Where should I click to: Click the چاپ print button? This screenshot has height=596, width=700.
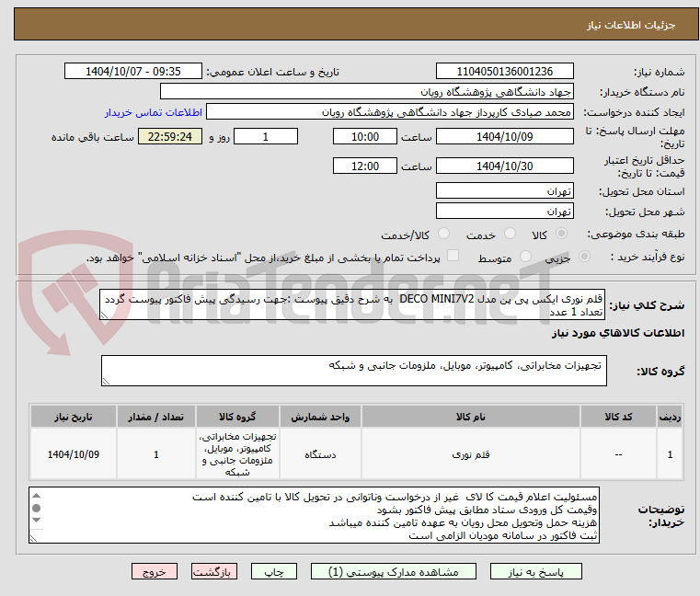(x=274, y=571)
